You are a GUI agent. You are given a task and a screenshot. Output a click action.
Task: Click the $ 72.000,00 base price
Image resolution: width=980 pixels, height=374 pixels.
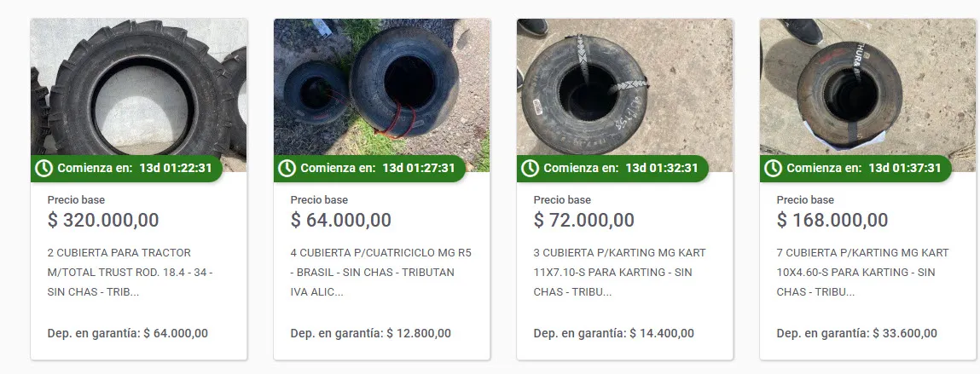[x=584, y=220]
